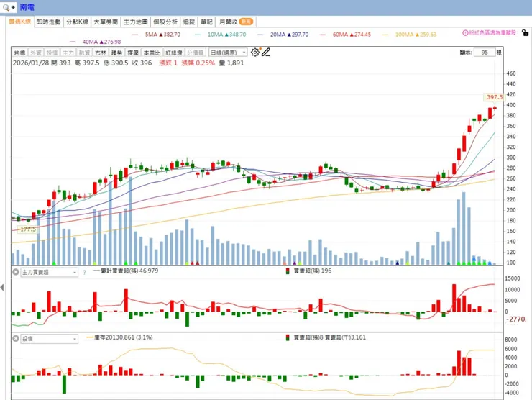Click the question mark help icon

point(84,273)
